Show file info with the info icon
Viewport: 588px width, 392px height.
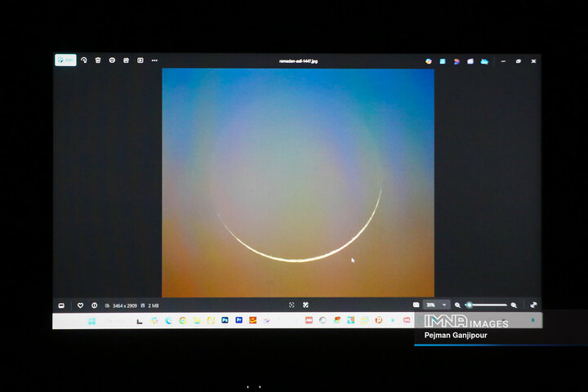[x=94, y=305]
